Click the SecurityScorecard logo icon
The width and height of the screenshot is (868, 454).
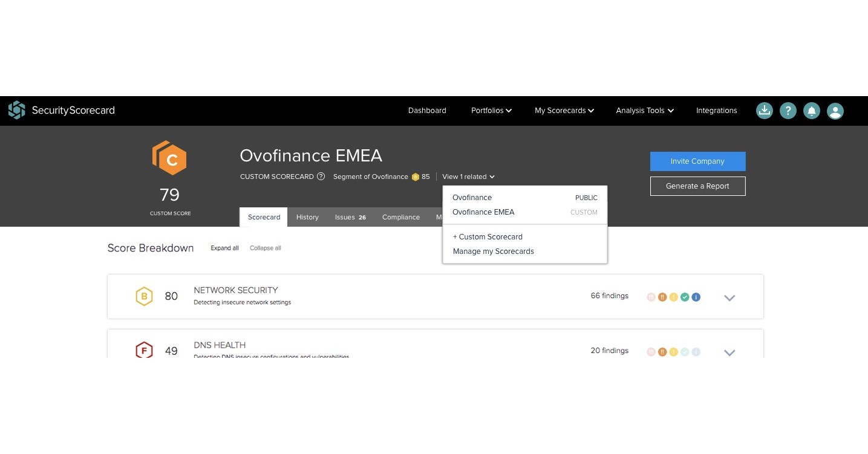(16, 110)
